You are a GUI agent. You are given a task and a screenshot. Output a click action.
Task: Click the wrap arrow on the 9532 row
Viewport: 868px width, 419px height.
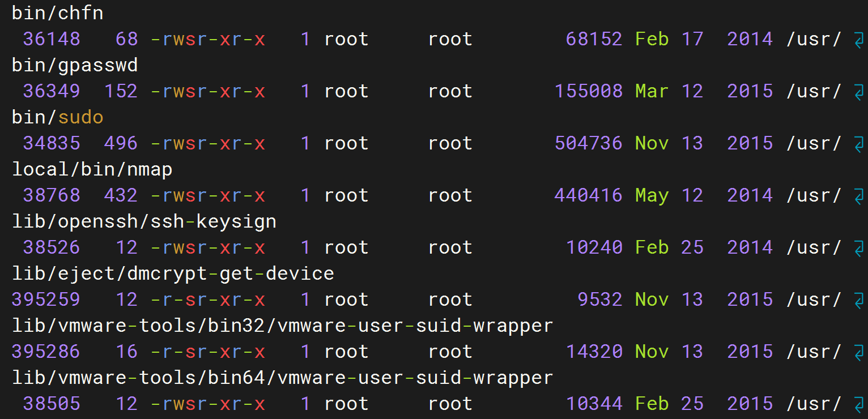click(x=858, y=300)
